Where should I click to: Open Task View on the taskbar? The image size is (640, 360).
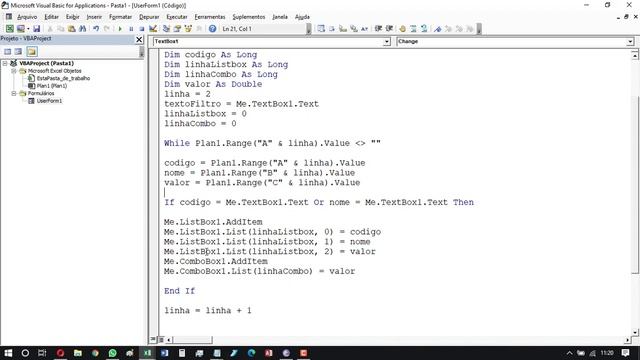(x=42, y=353)
